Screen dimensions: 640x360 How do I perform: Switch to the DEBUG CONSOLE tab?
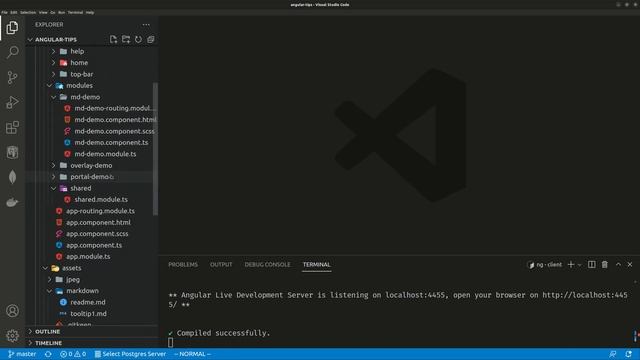click(267, 264)
